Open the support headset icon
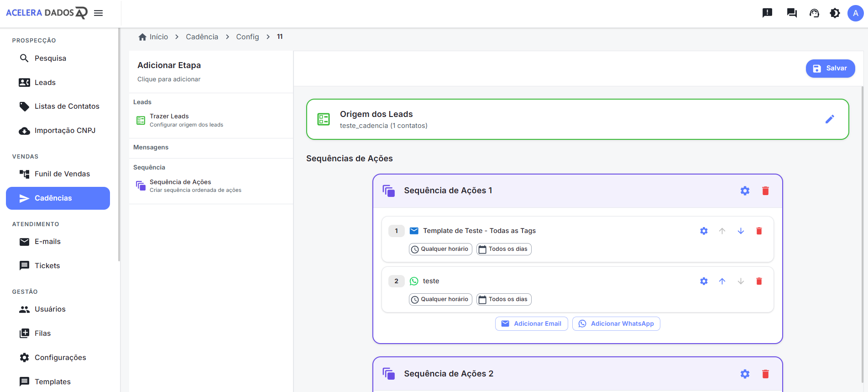The image size is (868, 392). (x=814, y=13)
